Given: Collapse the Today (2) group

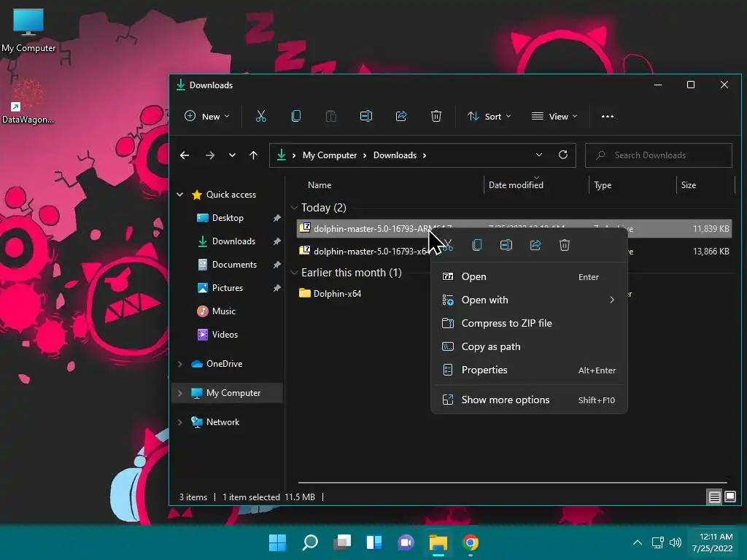Looking at the screenshot, I should (294, 208).
